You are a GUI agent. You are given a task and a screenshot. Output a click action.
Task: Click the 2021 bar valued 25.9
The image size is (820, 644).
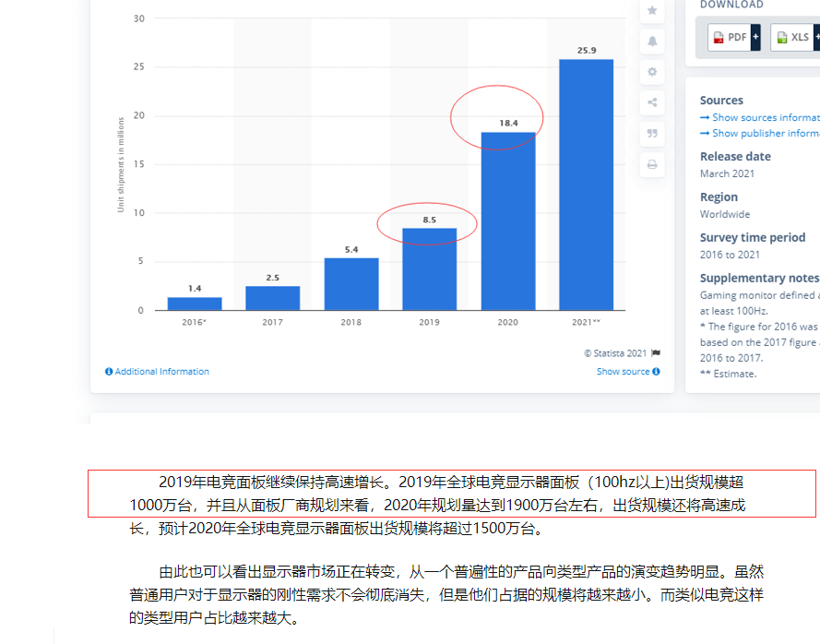[x=587, y=185]
